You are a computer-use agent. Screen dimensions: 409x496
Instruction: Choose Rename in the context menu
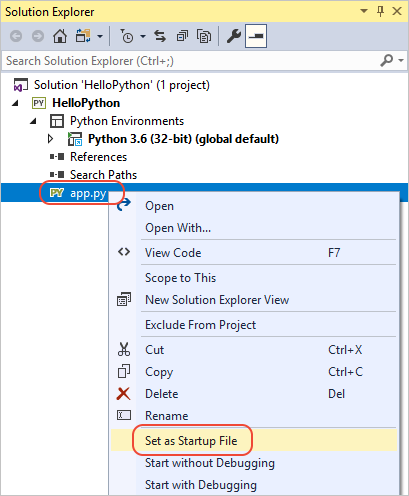click(x=254, y=416)
